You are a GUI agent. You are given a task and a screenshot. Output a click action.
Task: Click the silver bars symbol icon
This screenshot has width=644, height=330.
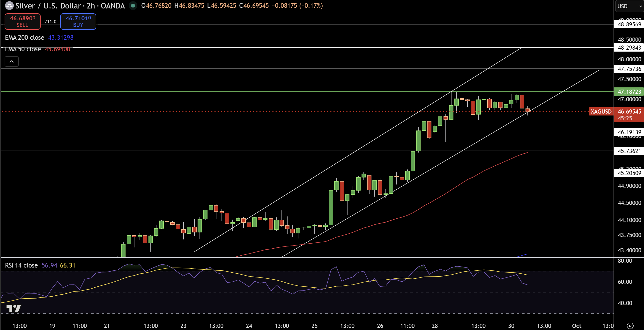(9, 6)
